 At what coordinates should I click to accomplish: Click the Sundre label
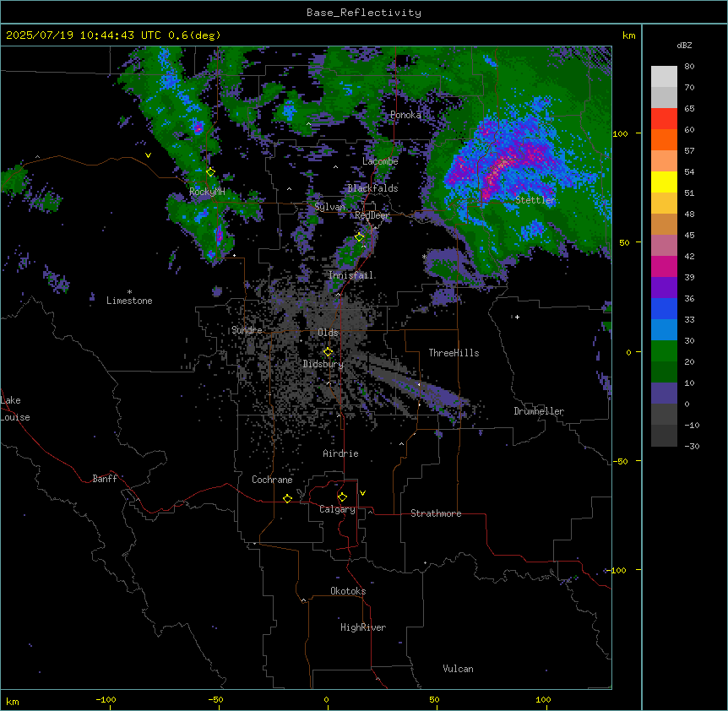(247, 330)
